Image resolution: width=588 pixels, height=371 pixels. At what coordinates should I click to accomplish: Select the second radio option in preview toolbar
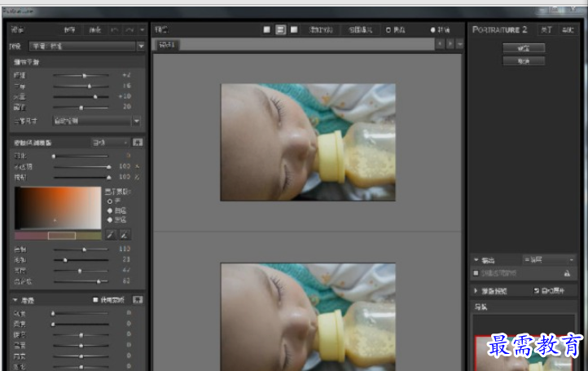pyautogui.click(x=432, y=29)
